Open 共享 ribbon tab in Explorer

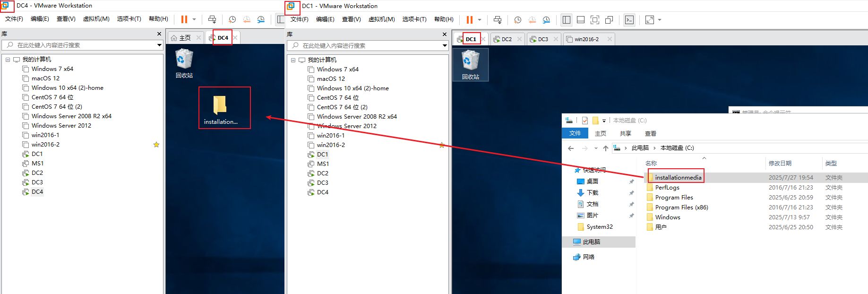point(625,134)
